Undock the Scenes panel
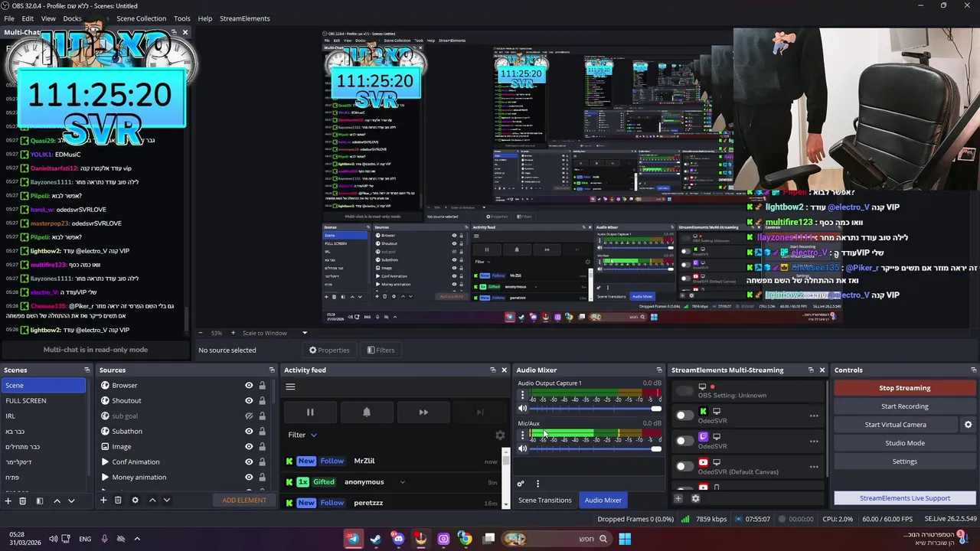This screenshot has height=551, width=980. click(x=87, y=370)
